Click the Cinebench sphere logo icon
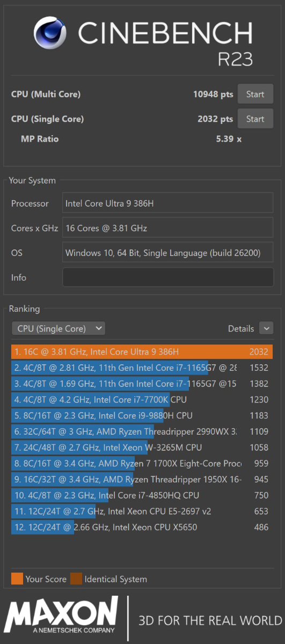 click(x=50, y=33)
